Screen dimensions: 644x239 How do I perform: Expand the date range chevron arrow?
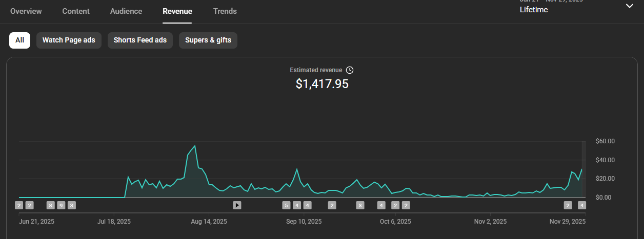[x=629, y=6]
